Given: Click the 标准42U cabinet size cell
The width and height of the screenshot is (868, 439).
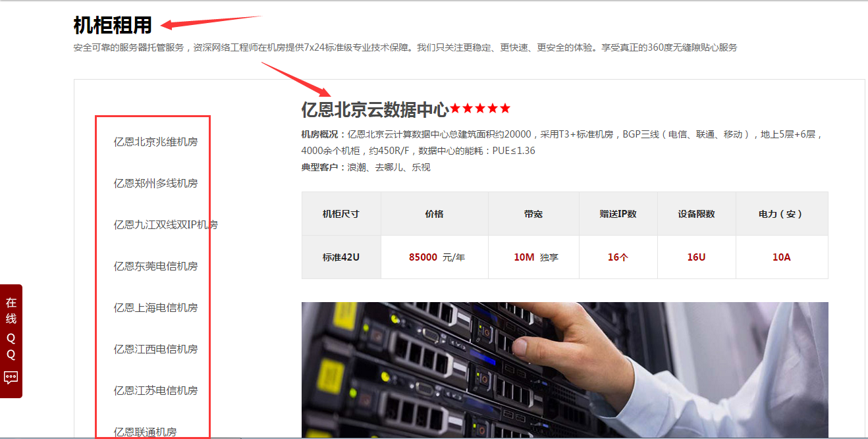Looking at the screenshot, I should tap(341, 257).
